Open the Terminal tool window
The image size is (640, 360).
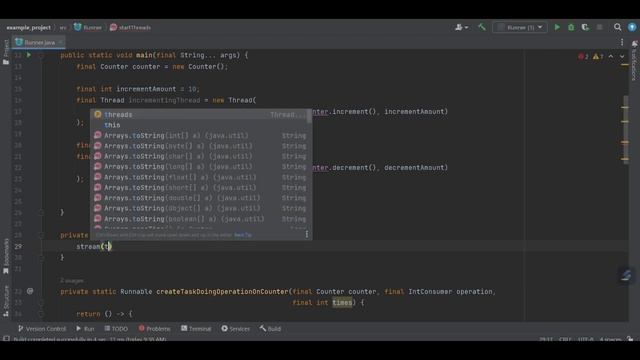click(196, 329)
